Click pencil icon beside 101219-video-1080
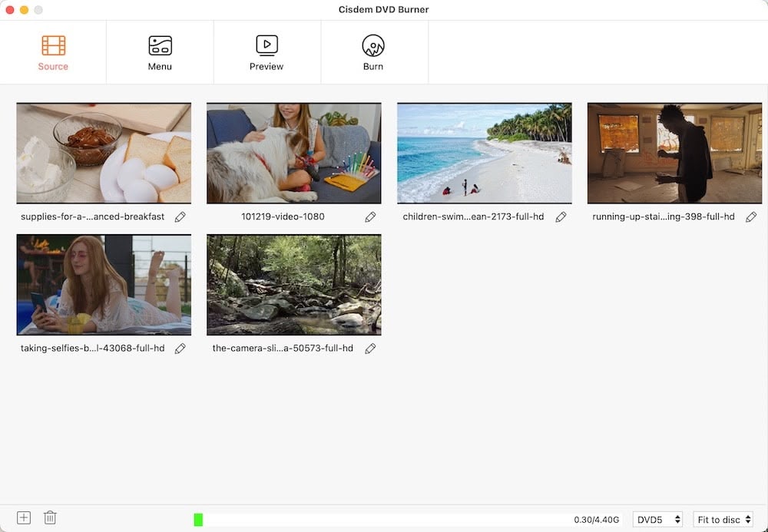 coord(370,217)
